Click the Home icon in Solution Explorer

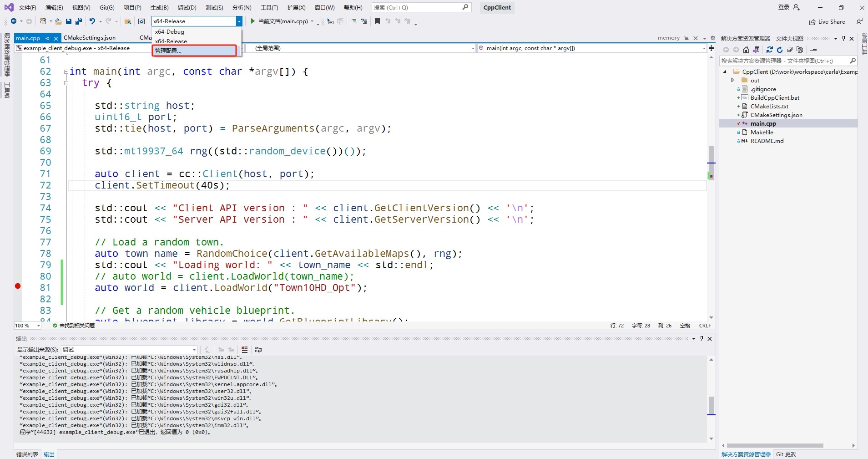tap(746, 50)
